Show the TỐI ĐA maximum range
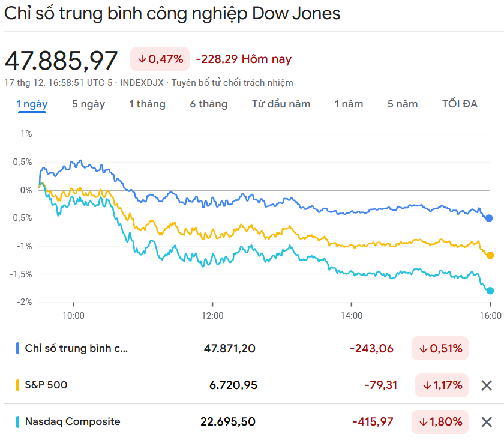 (459, 104)
